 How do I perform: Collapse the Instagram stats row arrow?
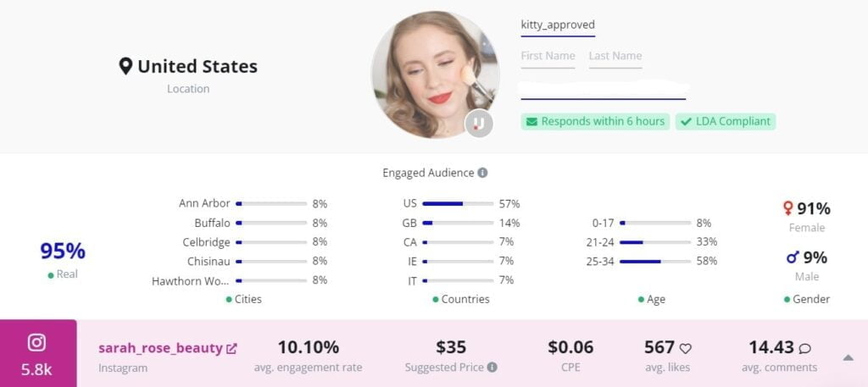pos(848,357)
